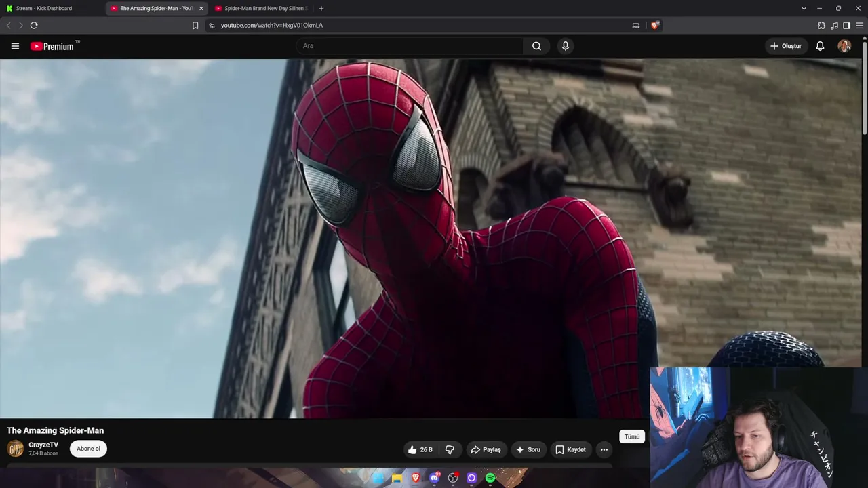Open File Explorer from the taskbar

click(x=397, y=479)
